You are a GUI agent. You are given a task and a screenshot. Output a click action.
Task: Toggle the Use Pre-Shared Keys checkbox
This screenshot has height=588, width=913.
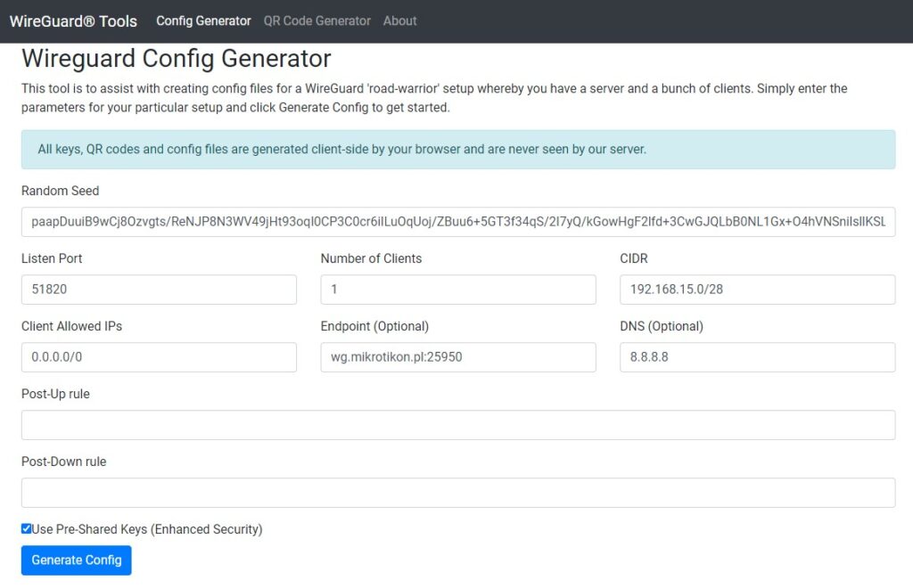(x=26, y=528)
